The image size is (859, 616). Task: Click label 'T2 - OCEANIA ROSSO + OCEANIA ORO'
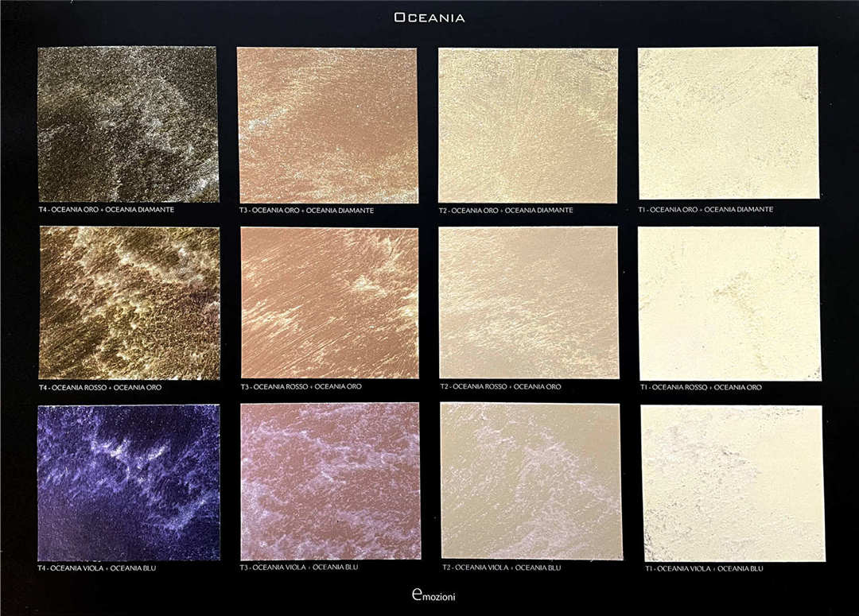click(x=501, y=386)
